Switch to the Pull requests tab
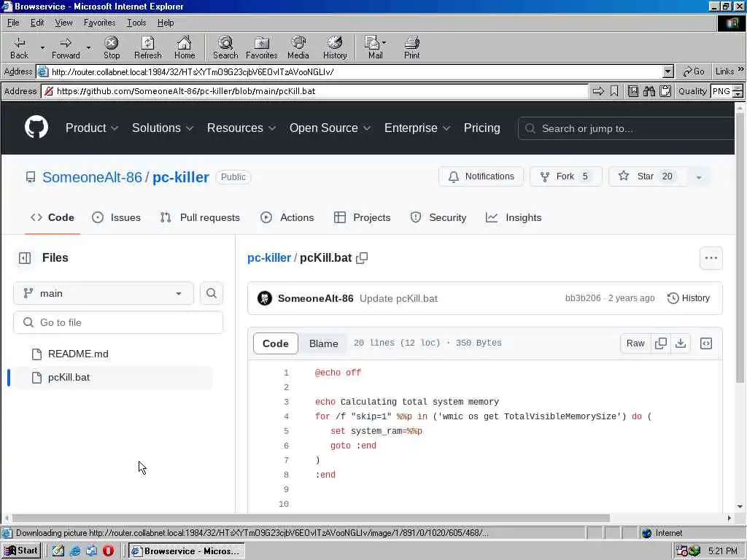This screenshot has height=560, width=747. [200, 217]
